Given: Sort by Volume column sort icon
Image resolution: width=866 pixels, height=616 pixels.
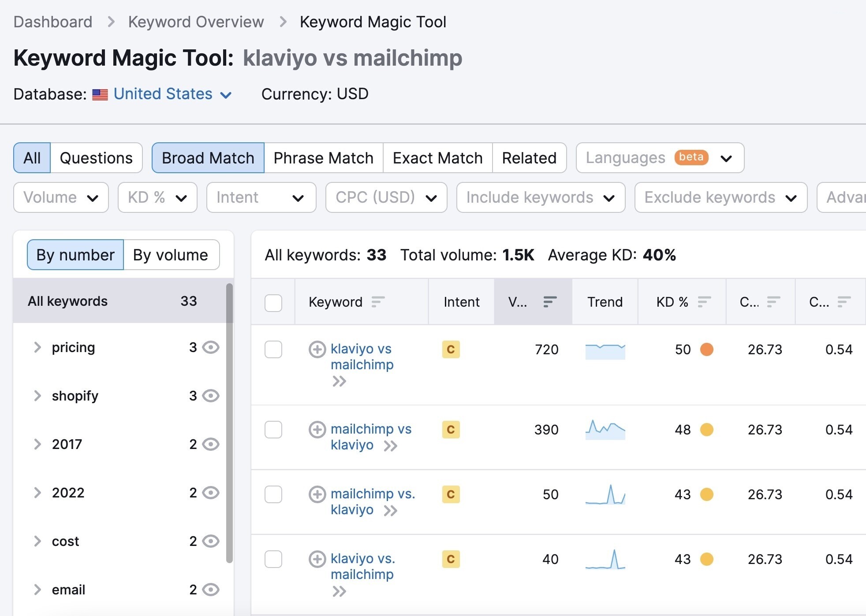Looking at the screenshot, I should click(x=550, y=302).
